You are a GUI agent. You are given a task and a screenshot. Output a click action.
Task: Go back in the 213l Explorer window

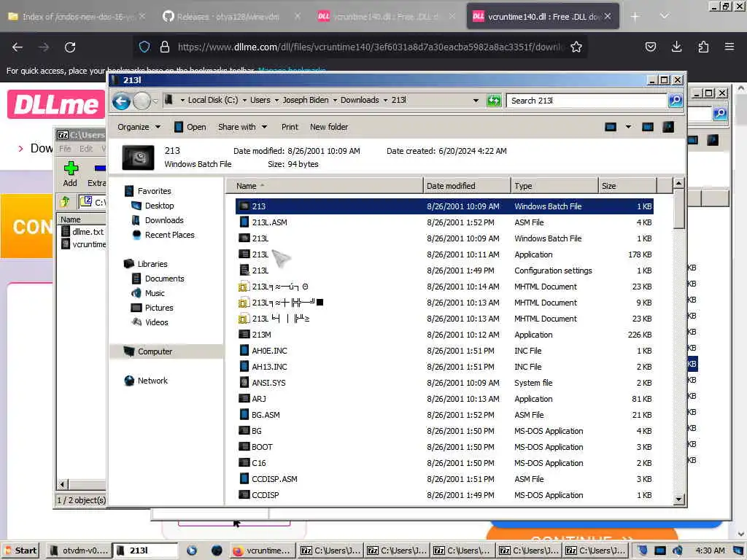(122, 101)
